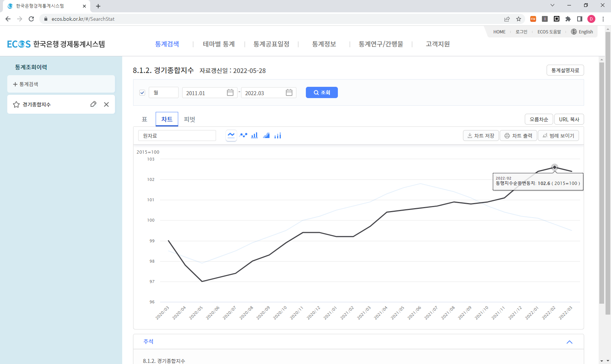611x364 pixels.
Task: Switch language to English
Action: (x=582, y=32)
